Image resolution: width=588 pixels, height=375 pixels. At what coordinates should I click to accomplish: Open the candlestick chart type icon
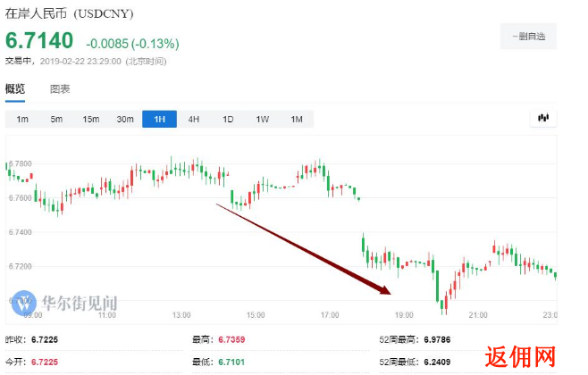(542, 118)
